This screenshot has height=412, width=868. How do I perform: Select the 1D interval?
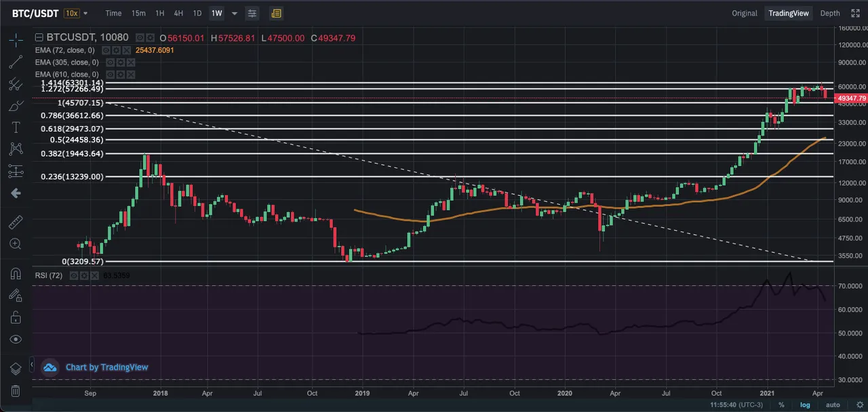pyautogui.click(x=197, y=13)
